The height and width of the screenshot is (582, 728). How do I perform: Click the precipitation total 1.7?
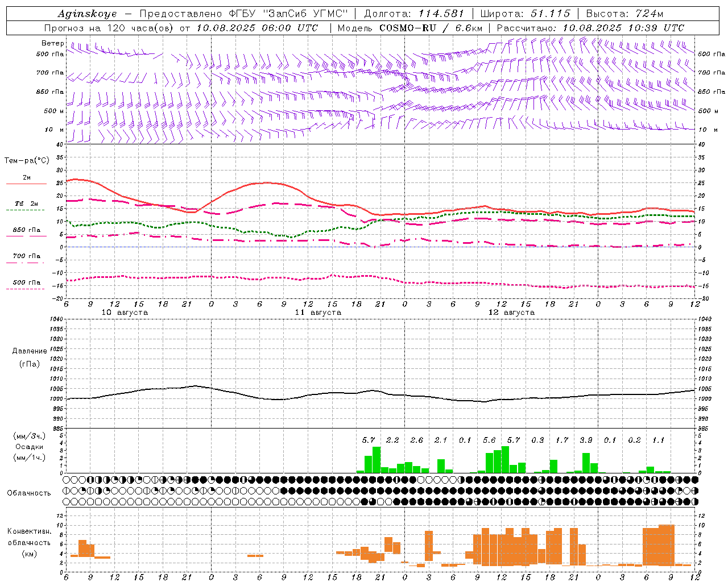click(x=562, y=440)
